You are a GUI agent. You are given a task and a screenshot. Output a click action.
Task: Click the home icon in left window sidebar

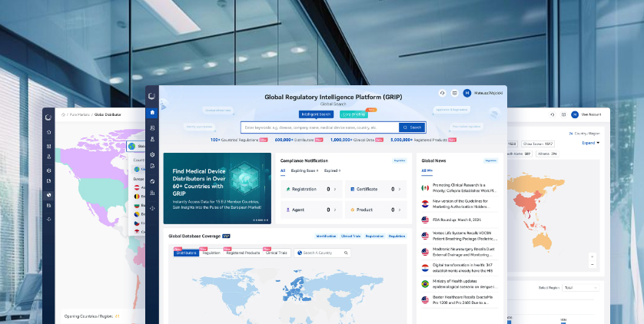(49, 132)
